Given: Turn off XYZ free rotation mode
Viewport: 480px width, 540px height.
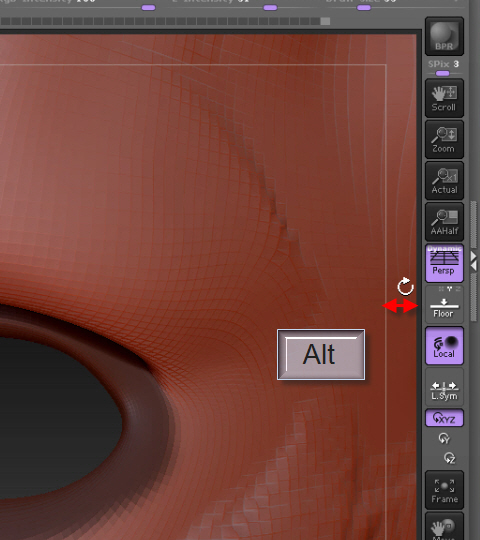Looking at the screenshot, I should pyautogui.click(x=444, y=418).
